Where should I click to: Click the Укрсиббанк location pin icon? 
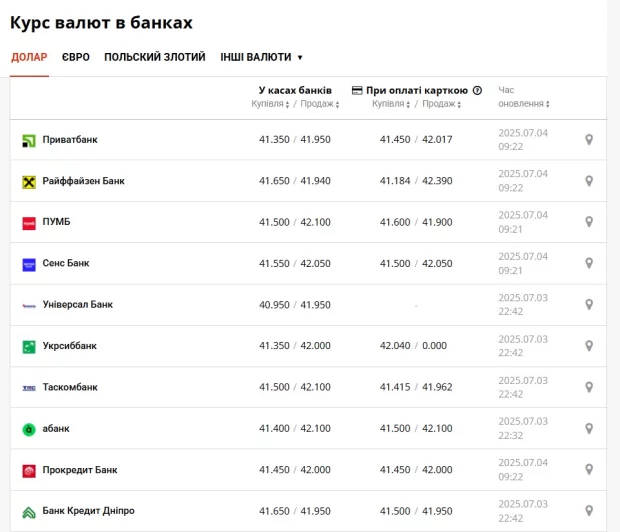coord(589,346)
